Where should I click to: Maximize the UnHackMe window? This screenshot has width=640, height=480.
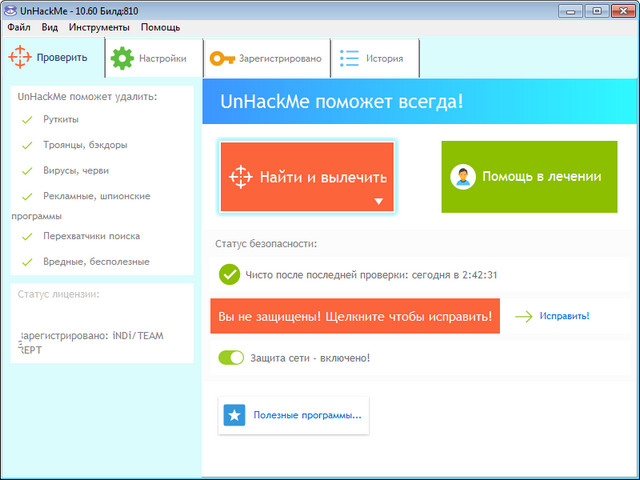coord(596,11)
